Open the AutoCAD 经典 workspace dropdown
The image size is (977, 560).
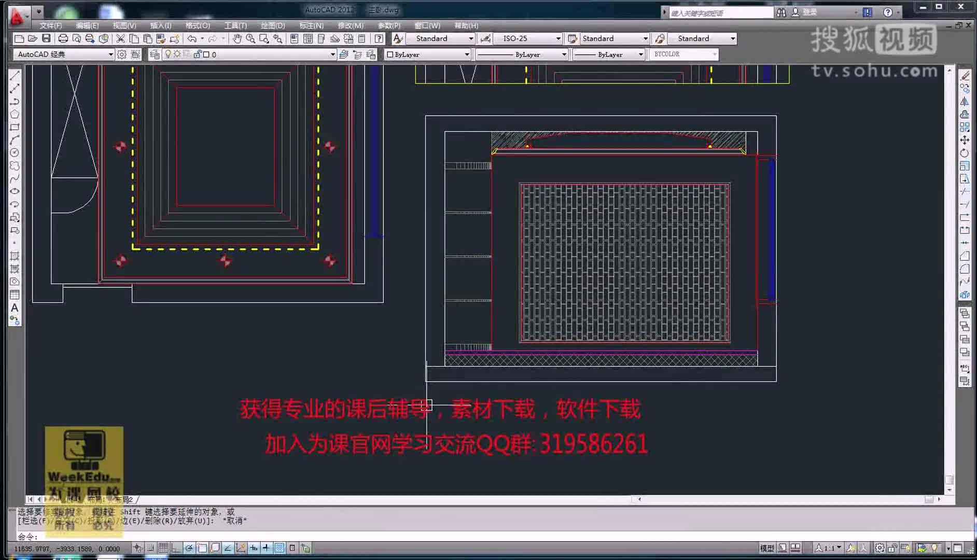point(111,54)
